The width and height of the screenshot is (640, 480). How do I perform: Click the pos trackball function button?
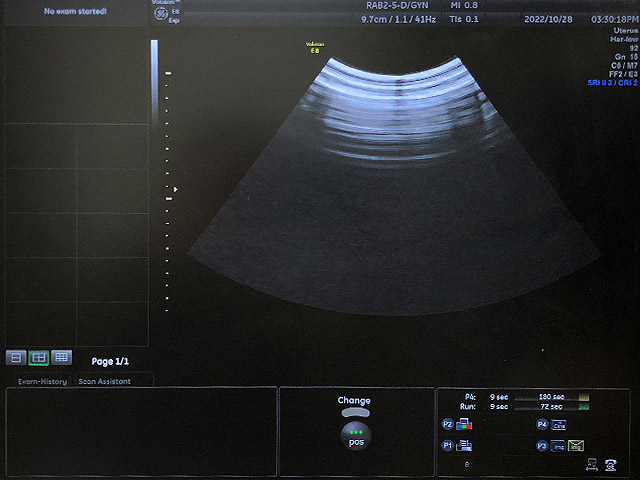[356, 436]
